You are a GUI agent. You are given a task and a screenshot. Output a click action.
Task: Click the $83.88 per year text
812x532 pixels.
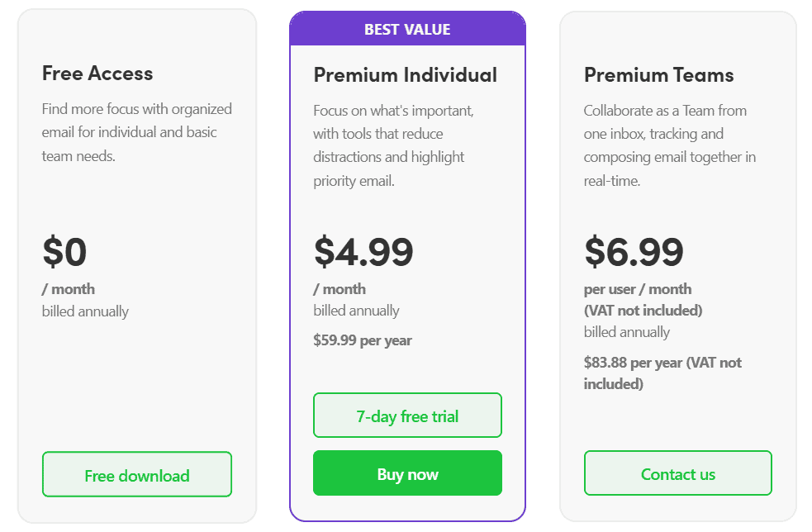coord(662,373)
